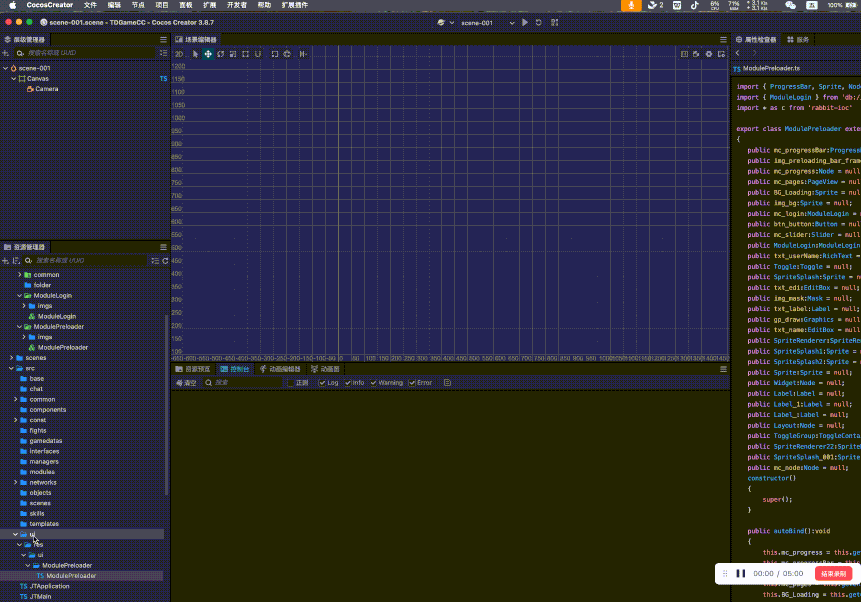Click the scene reference image icon
The width and height of the screenshot is (861, 602).
(x=684, y=54)
